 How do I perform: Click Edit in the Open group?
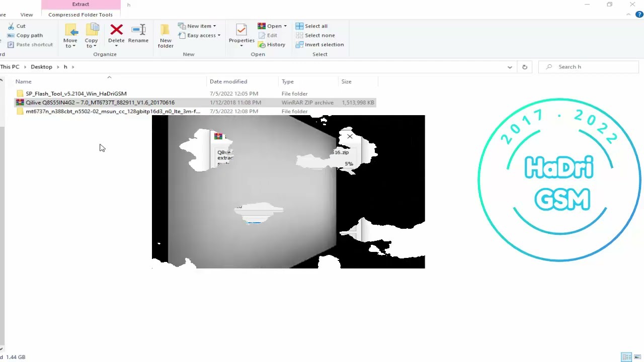[x=268, y=35]
